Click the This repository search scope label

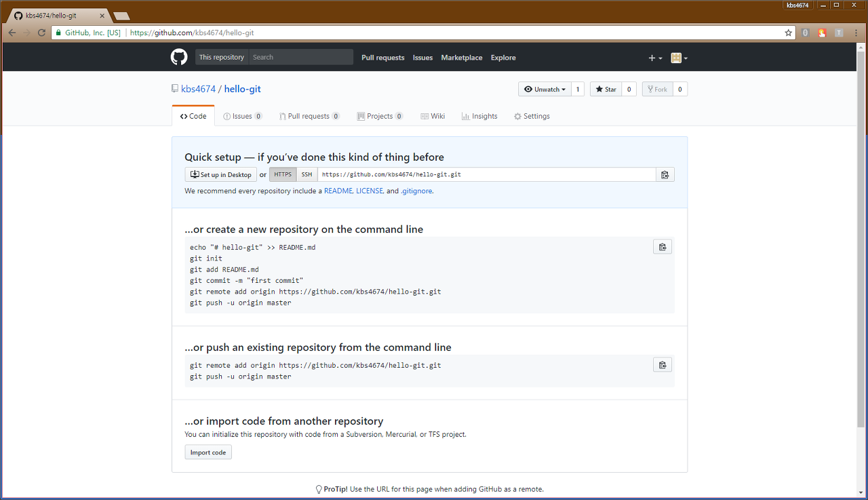pyautogui.click(x=222, y=57)
